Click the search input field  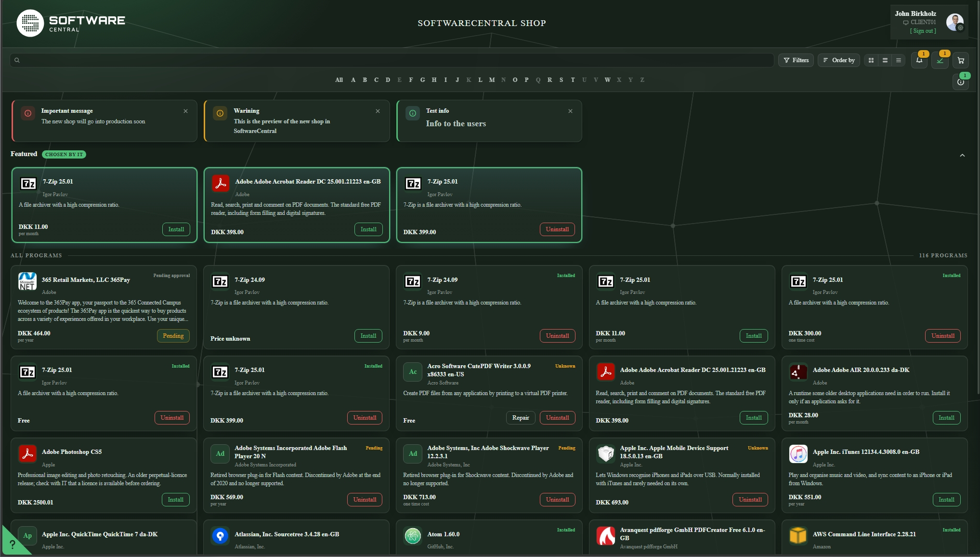tap(392, 60)
